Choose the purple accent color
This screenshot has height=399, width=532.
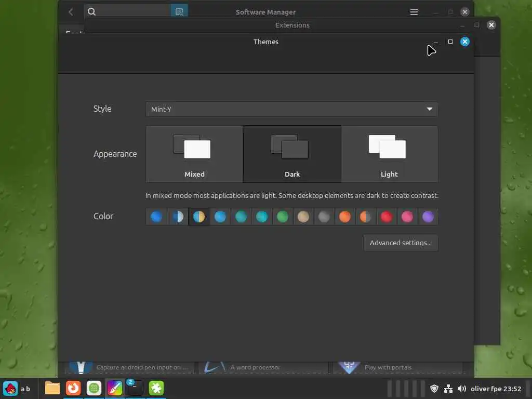tap(428, 217)
